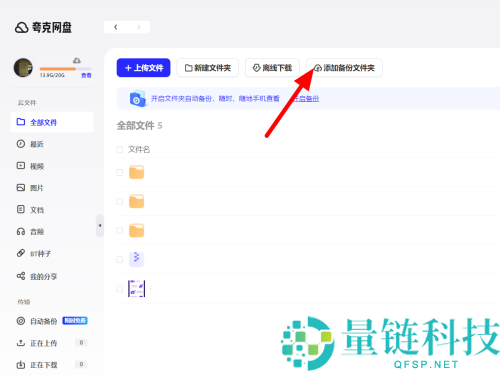
Task: Collapse the sidebar with the arrow handle
Action: point(100,226)
